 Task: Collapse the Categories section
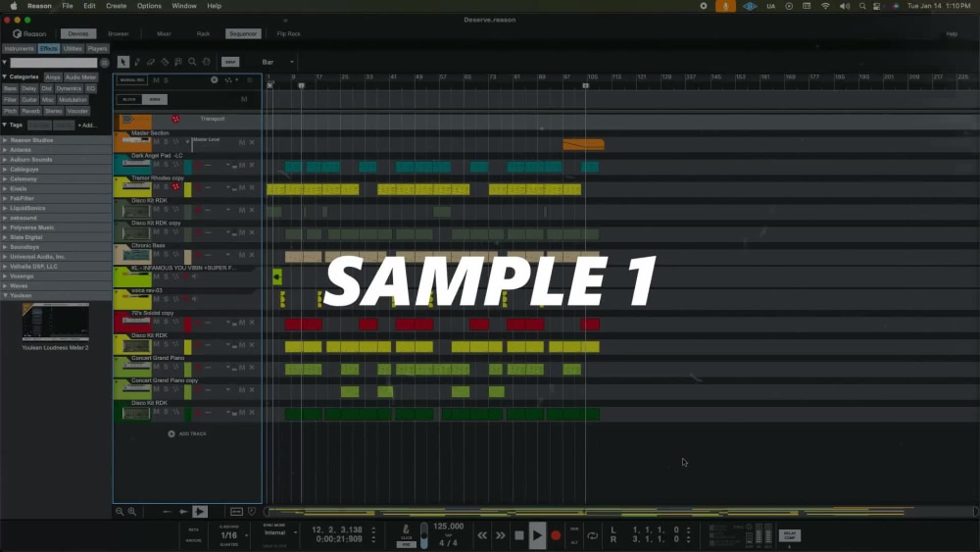point(5,76)
